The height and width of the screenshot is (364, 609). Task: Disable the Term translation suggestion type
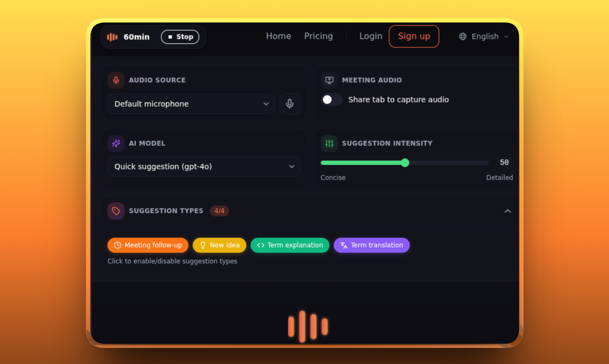click(x=371, y=245)
